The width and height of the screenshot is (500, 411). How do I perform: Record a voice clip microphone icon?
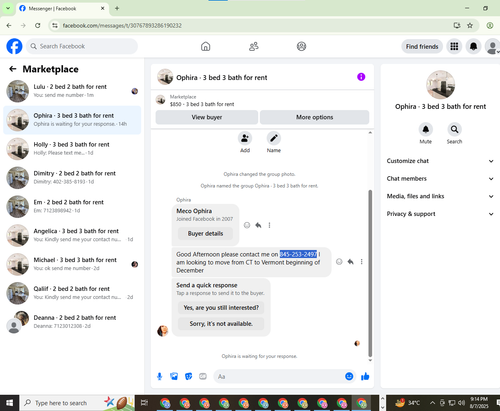(160, 377)
